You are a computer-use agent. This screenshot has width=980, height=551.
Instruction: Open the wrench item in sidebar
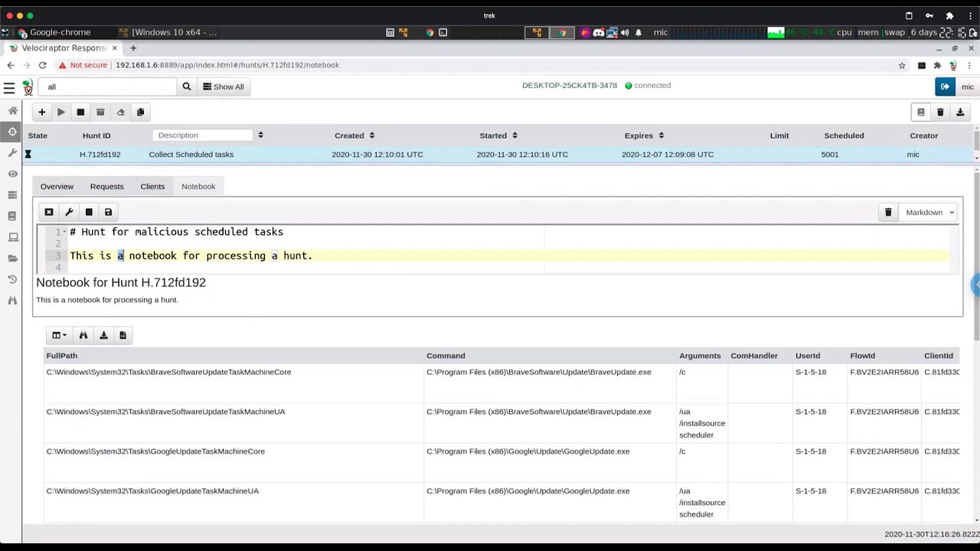(x=12, y=153)
